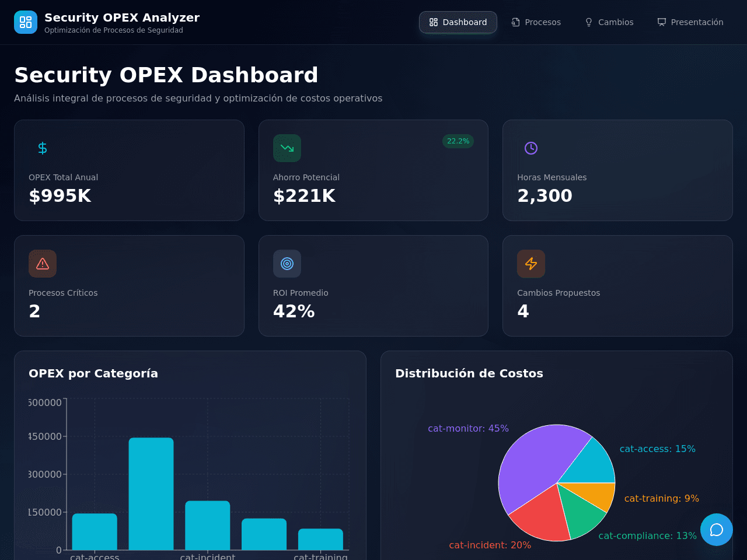Image resolution: width=747 pixels, height=560 pixels.
Task: Click the cyan cat-access pie slice
Action: (591, 464)
